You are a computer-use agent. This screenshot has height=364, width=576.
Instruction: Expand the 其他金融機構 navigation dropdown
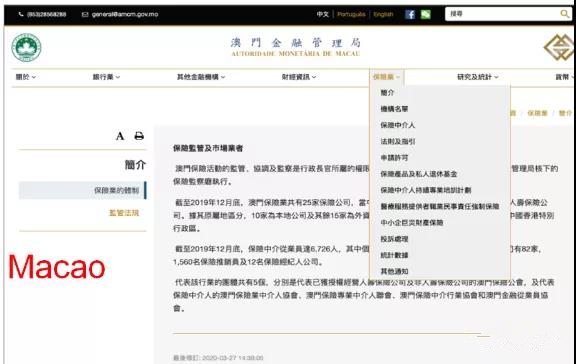201,77
